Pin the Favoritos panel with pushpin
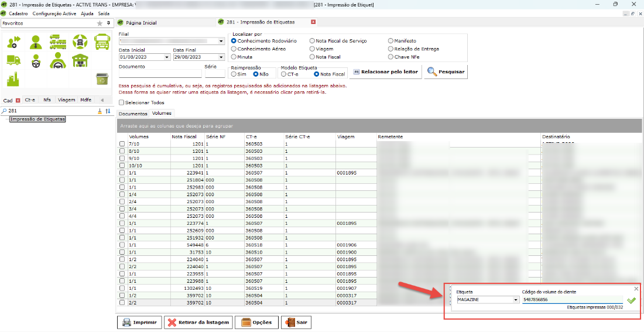Screen dimensions: 644x332 [x=108, y=23]
